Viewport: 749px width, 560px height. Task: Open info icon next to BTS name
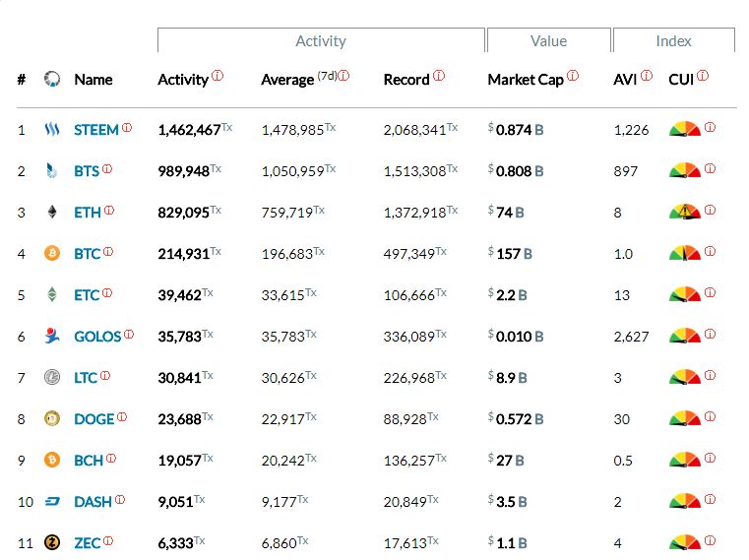pos(107,168)
